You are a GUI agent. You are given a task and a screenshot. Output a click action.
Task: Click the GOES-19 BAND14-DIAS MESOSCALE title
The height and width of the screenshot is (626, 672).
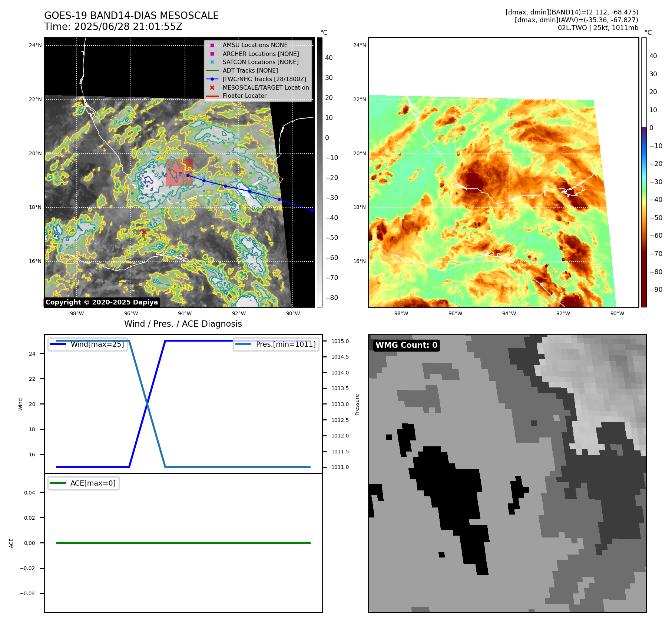pos(131,16)
